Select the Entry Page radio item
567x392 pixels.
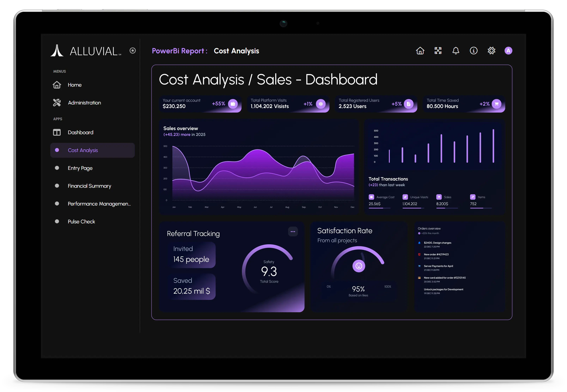pos(80,168)
